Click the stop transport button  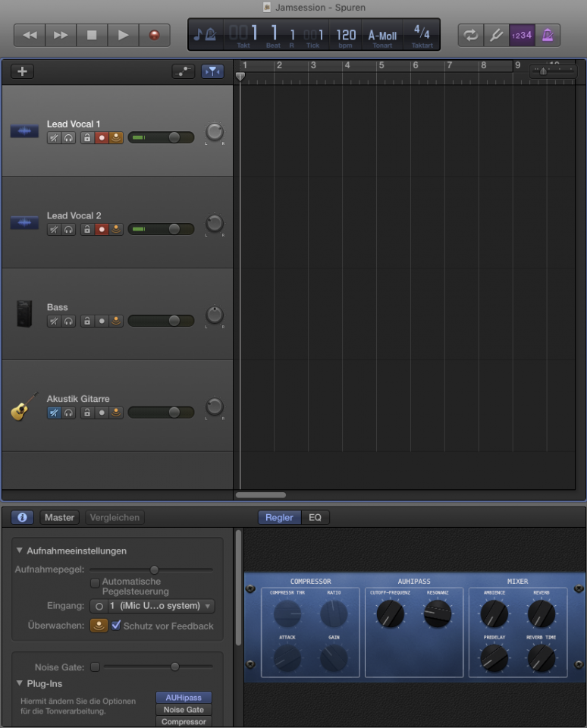92,36
